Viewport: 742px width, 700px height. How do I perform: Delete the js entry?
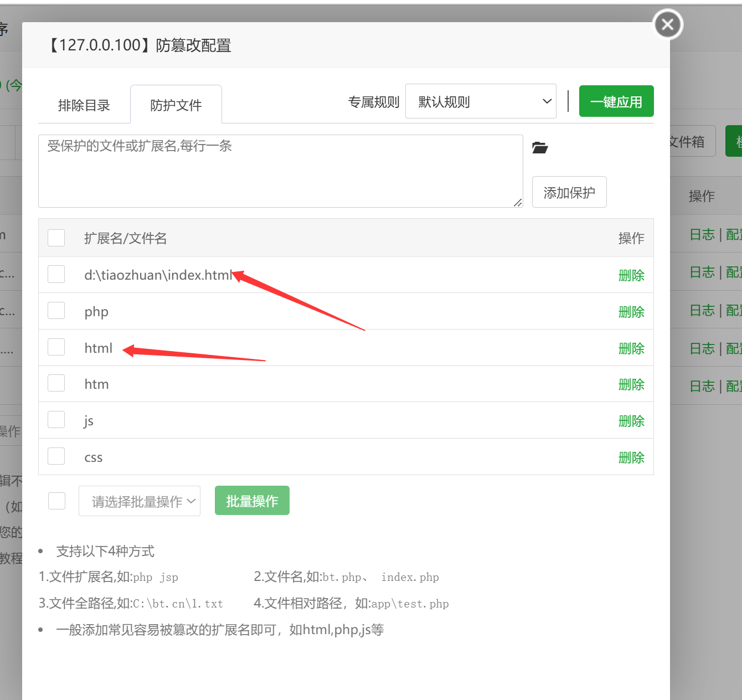point(631,421)
